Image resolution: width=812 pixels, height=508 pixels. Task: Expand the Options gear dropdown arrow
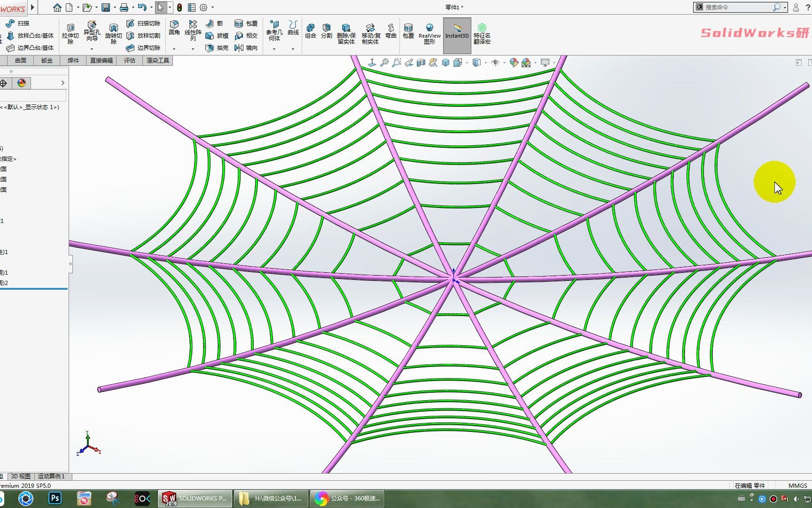pos(212,8)
